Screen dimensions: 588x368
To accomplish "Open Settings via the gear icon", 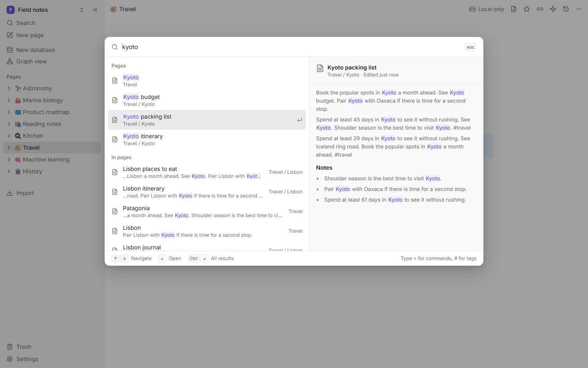I will 10,359.
